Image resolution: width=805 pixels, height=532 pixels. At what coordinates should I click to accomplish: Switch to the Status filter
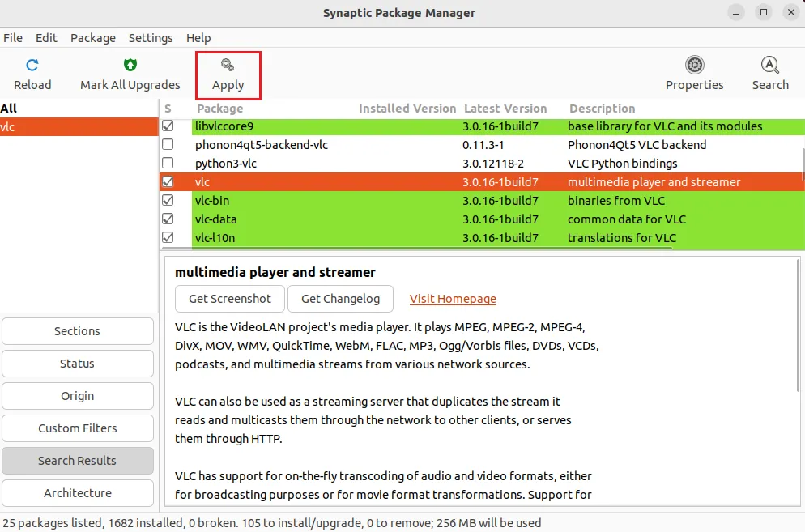(78, 364)
